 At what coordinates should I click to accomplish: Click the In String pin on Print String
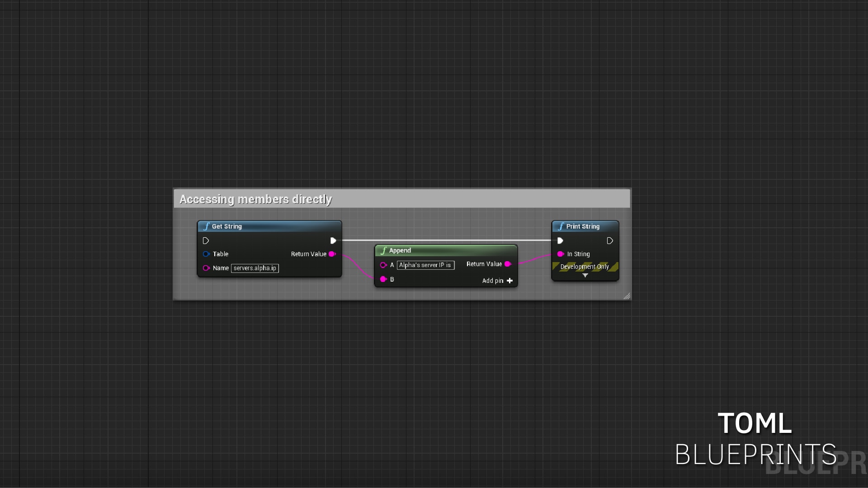click(x=561, y=254)
